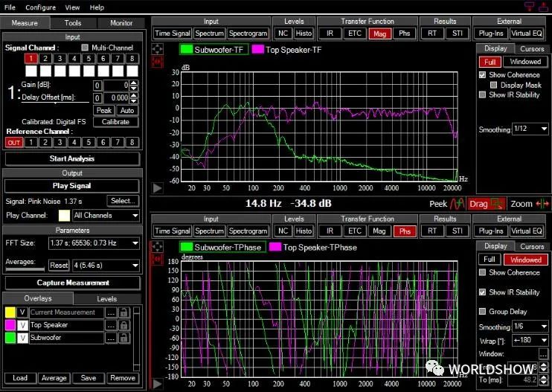Click the move/pan icon beside upper magnitude graph
This screenshot has height=392, width=552.
point(157,49)
